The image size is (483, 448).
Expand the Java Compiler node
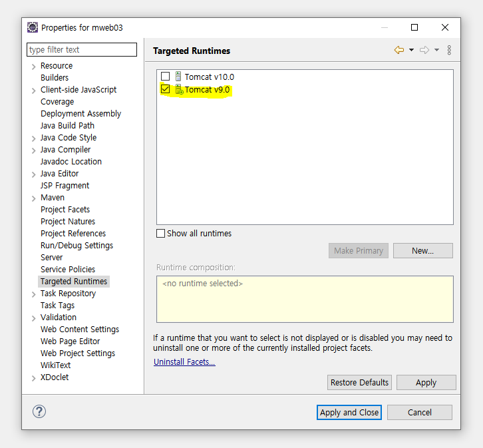pyautogui.click(x=33, y=150)
